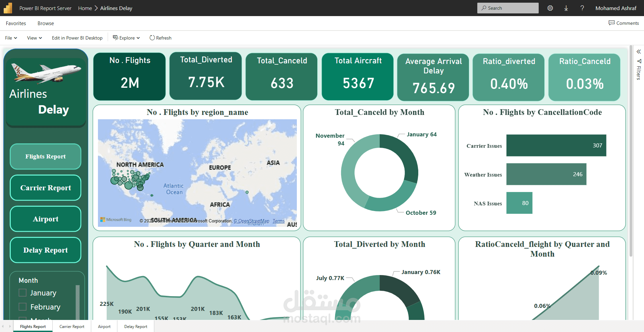
Task: Click the Explore icon in the toolbar
Action: (115, 38)
